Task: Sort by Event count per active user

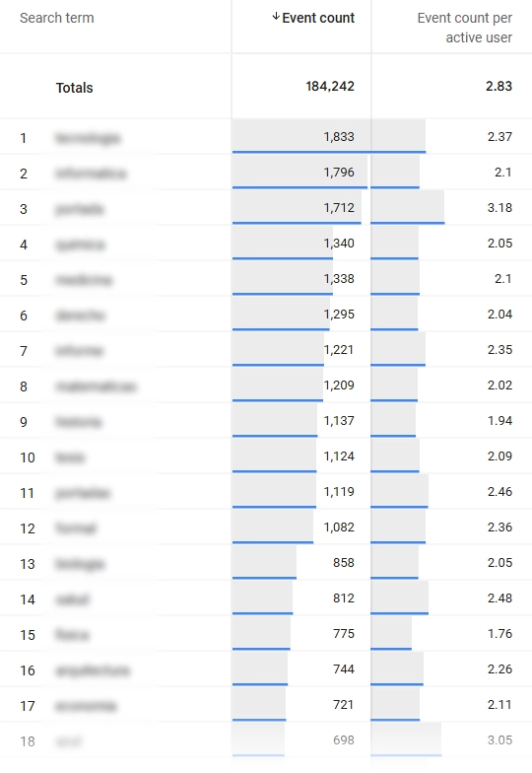Action: [x=464, y=28]
